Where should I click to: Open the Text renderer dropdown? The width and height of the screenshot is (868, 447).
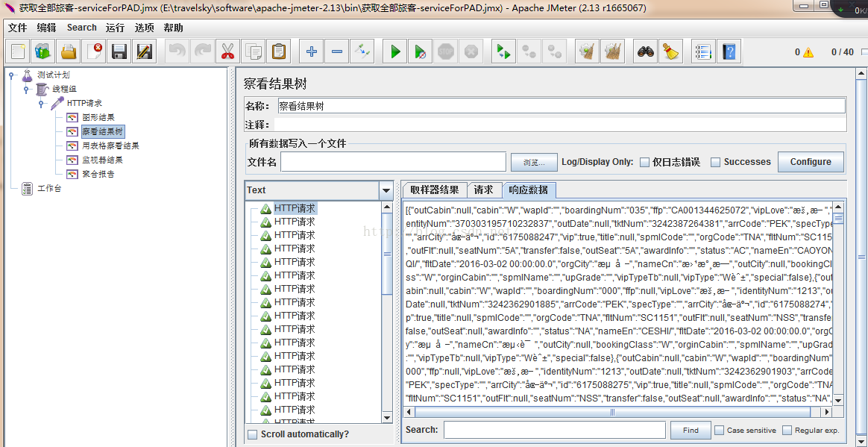coord(386,190)
